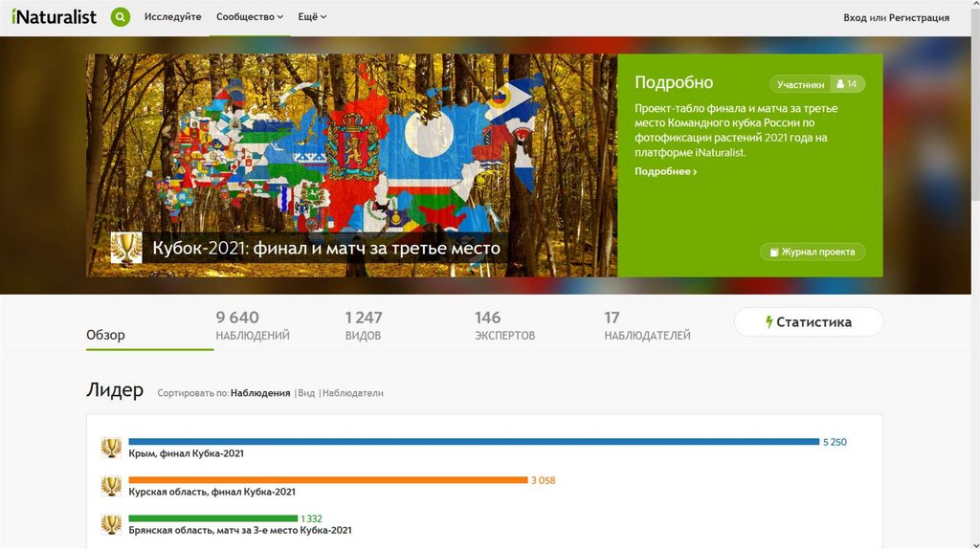Expand the Сообщество dropdown menu
Viewport: 980px width, 549px height.
pyautogui.click(x=250, y=17)
